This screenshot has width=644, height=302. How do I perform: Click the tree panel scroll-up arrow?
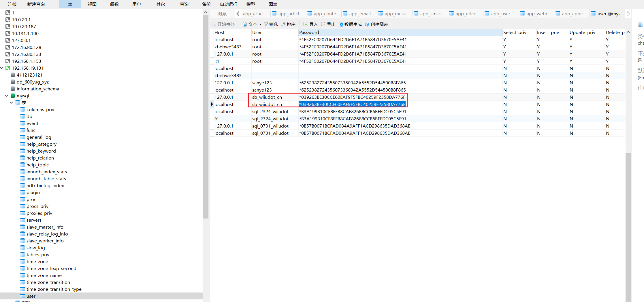[x=206, y=12]
